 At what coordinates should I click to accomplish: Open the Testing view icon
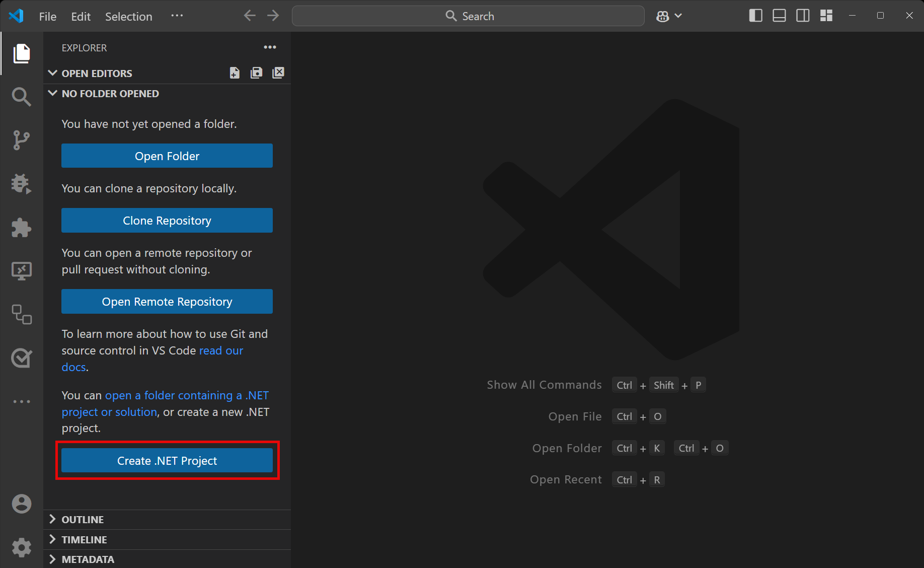click(21, 359)
